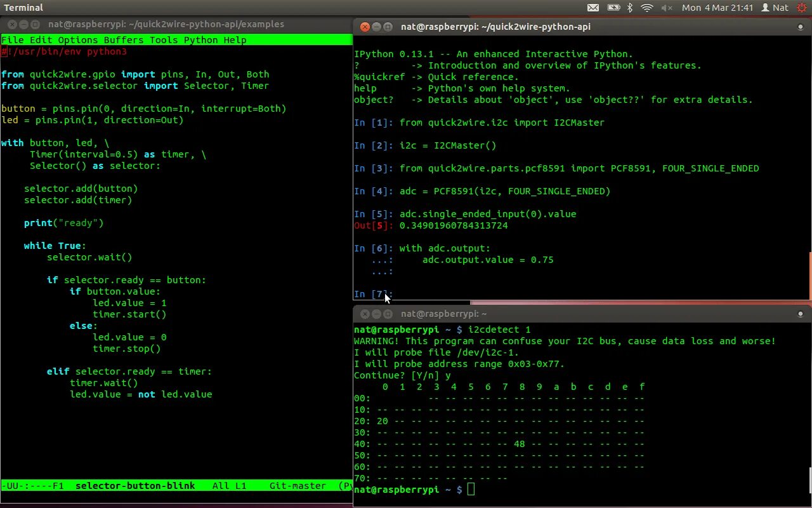This screenshot has width=812, height=508.
Task: Click 'Continue? [Y/n] y' line in terminal
Action: 402,375
